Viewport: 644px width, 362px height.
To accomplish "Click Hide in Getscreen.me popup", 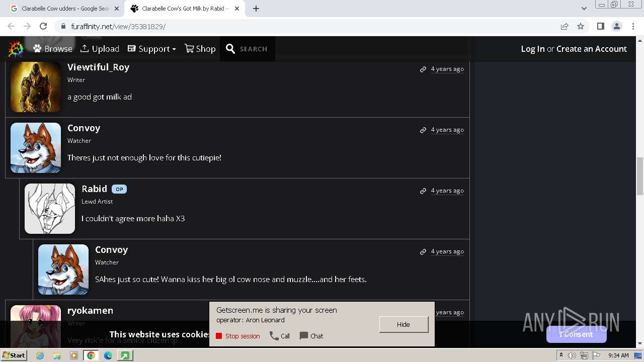I will pyautogui.click(x=404, y=324).
